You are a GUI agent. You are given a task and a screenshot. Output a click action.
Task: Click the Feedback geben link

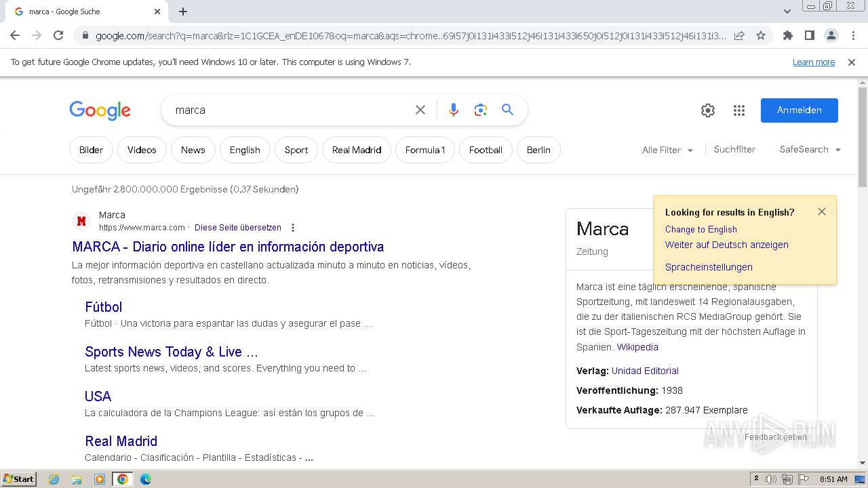[776, 437]
